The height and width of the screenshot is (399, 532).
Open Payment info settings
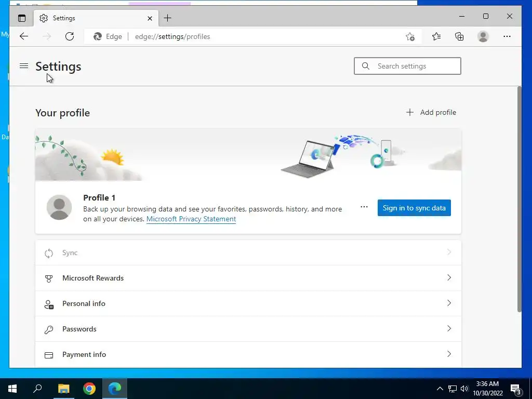(248, 354)
